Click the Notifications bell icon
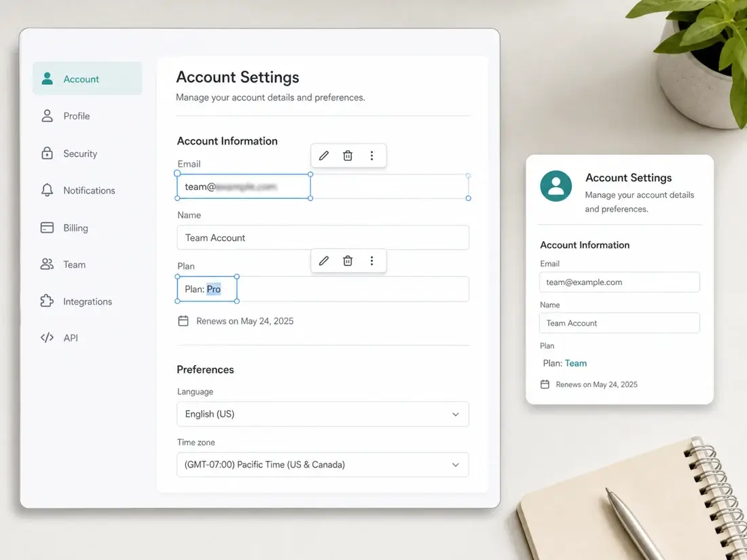747x560 pixels. pyautogui.click(x=47, y=190)
